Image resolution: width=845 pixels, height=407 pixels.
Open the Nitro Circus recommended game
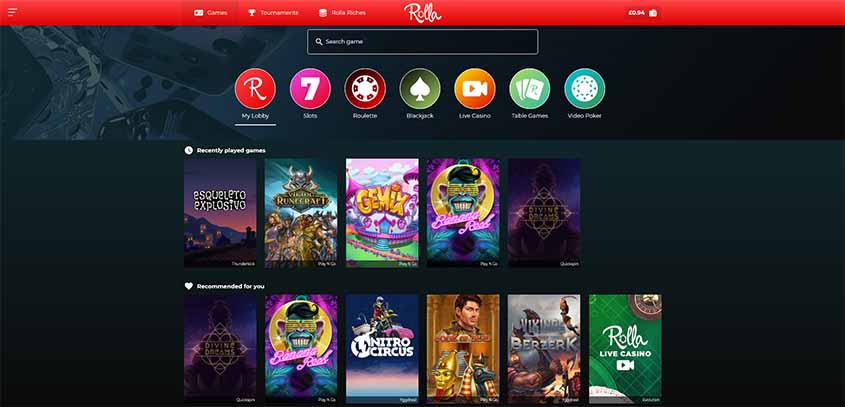[x=382, y=349]
